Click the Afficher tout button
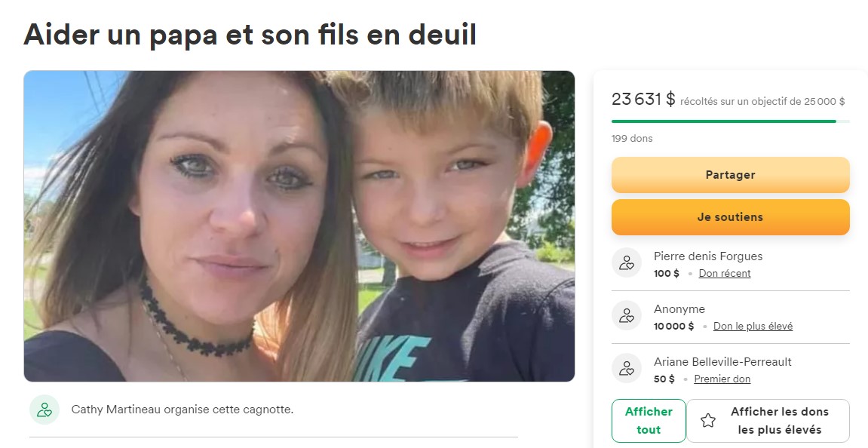 (649, 421)
